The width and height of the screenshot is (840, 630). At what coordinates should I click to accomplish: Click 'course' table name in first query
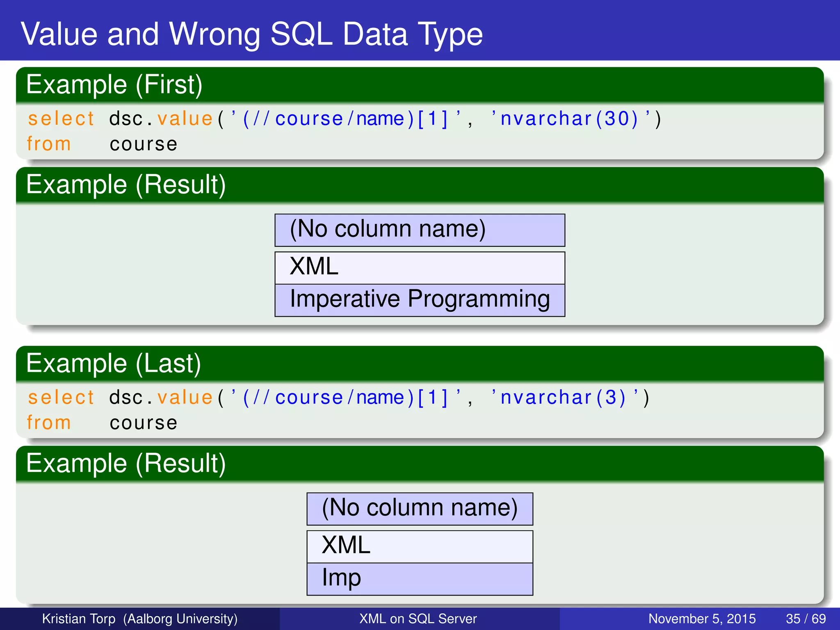(x=144, y=144)
